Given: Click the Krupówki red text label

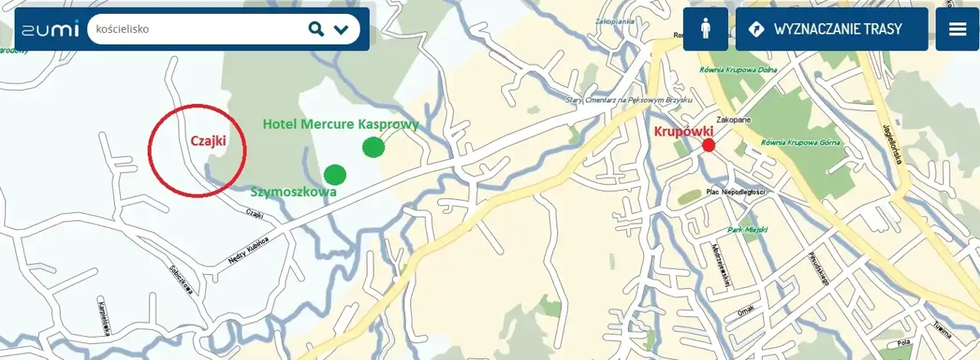Looking at the screenshot, I should (684, 131).
